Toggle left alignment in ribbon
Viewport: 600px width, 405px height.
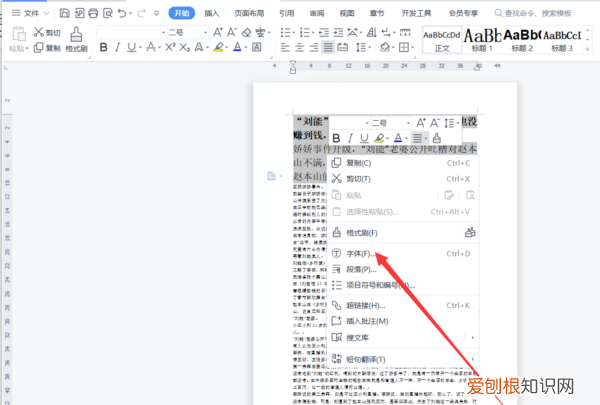[x=285, y=47]
